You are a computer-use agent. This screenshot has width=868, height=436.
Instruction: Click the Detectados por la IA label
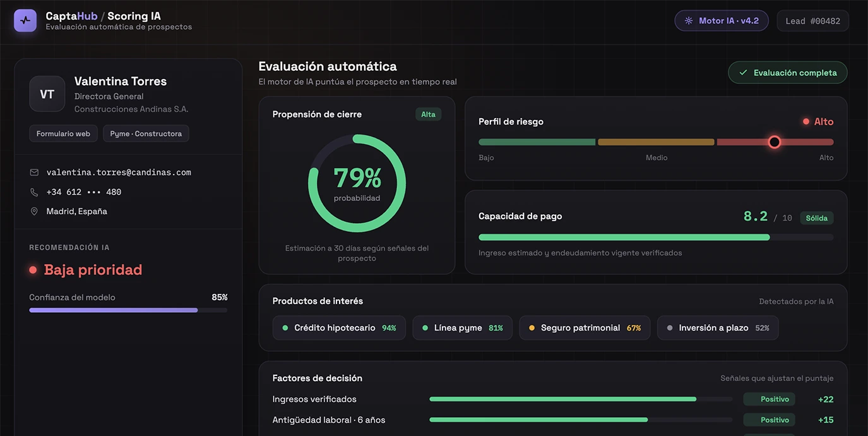796,301
